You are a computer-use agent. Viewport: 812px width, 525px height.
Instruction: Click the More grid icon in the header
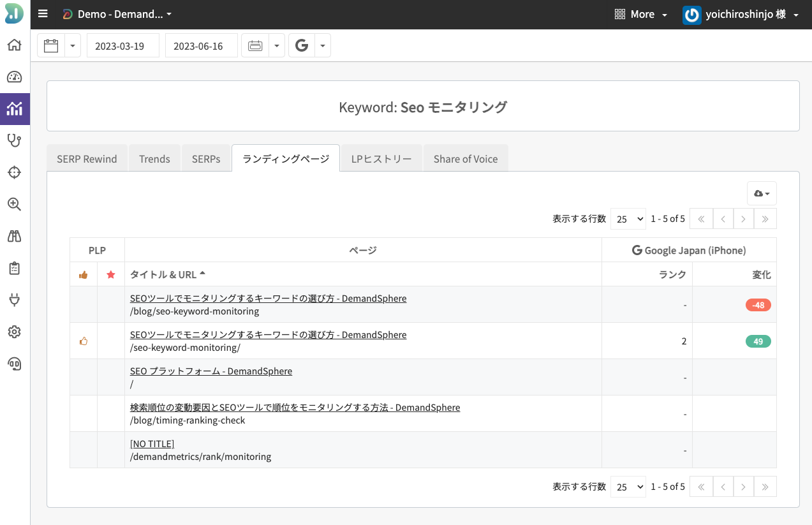619,14
